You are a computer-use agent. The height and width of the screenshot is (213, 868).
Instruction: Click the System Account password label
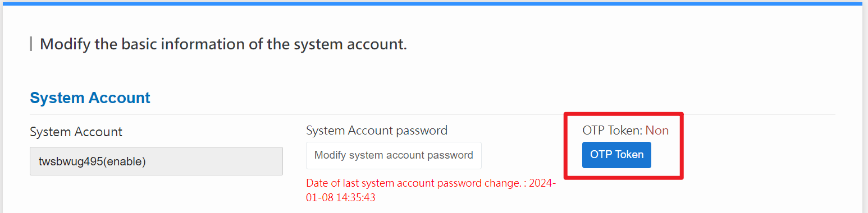click(x=377, y=131)
